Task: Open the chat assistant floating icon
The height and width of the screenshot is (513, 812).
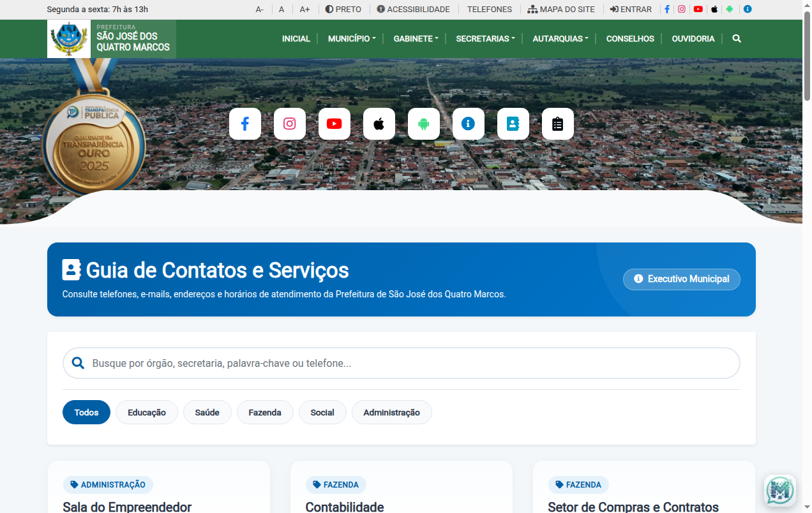Action: tap(779, 491)
